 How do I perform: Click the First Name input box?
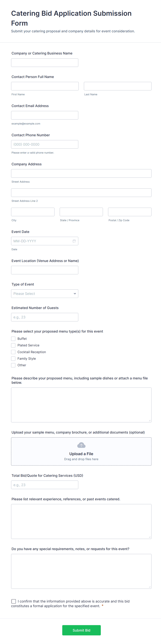point(45,86)
